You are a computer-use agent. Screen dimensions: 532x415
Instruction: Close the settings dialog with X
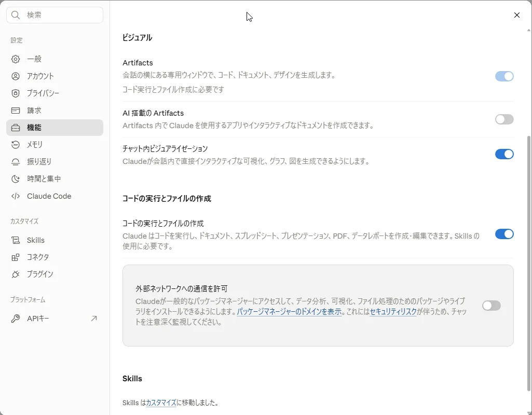pyautogui.click(x=517, y=15)
